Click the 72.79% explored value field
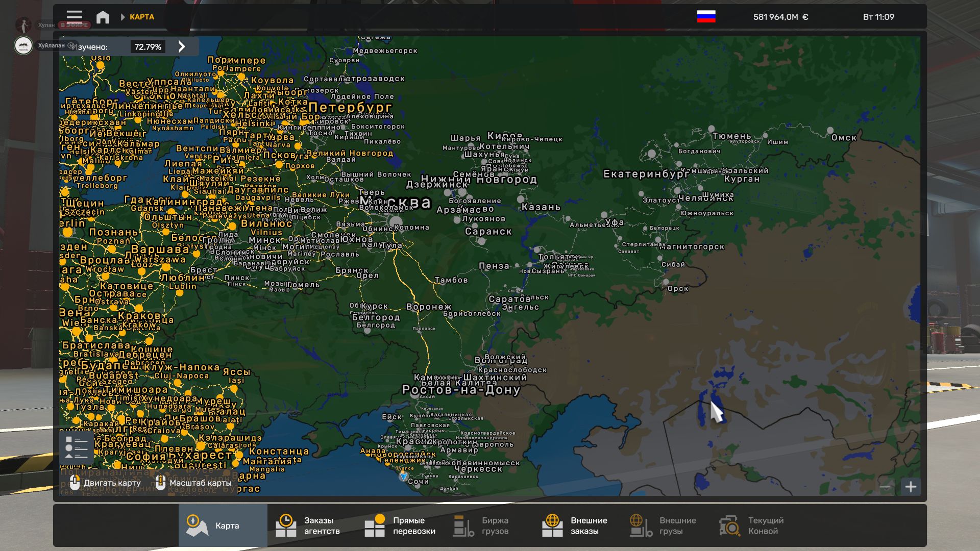Screen dimensions: 980x551 click(x=148, y=47)
